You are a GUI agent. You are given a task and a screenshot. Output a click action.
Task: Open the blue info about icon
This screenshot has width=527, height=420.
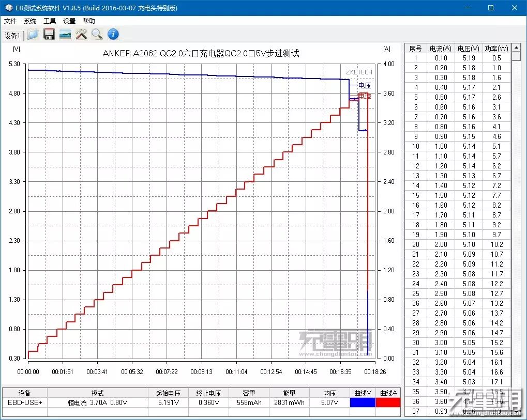click(x=113, y=34)
